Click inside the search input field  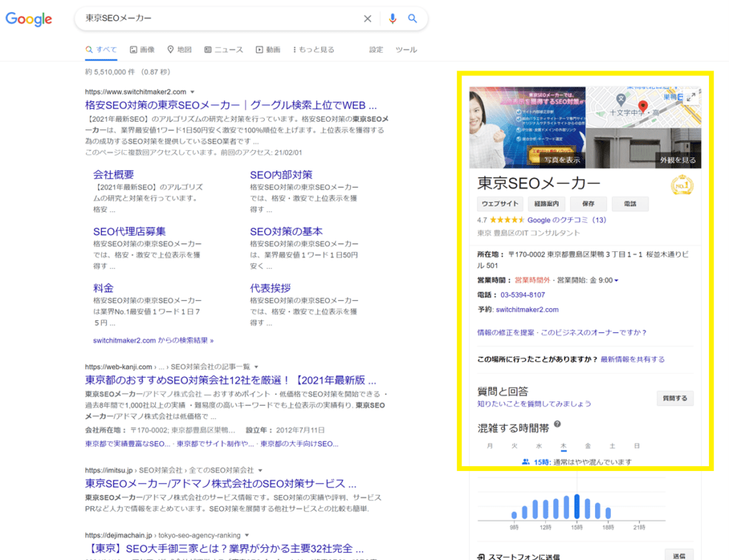click(219, 19)
